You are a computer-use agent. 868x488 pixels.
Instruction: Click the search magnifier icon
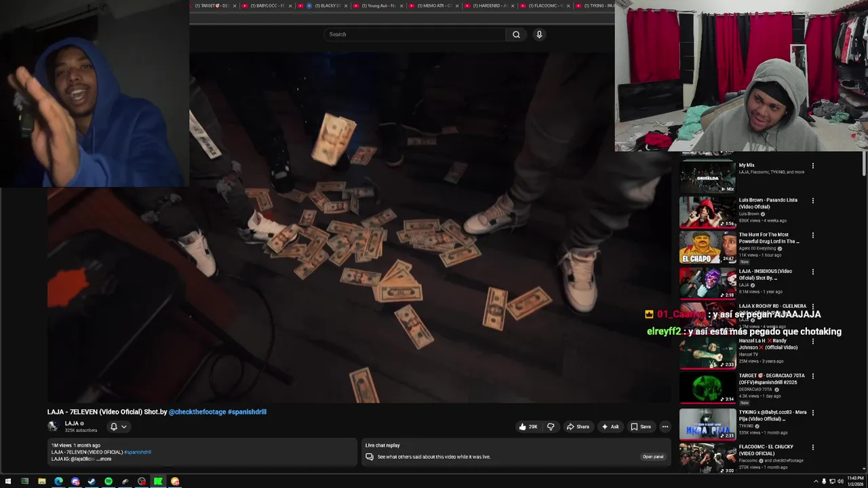tap(516, 35)
